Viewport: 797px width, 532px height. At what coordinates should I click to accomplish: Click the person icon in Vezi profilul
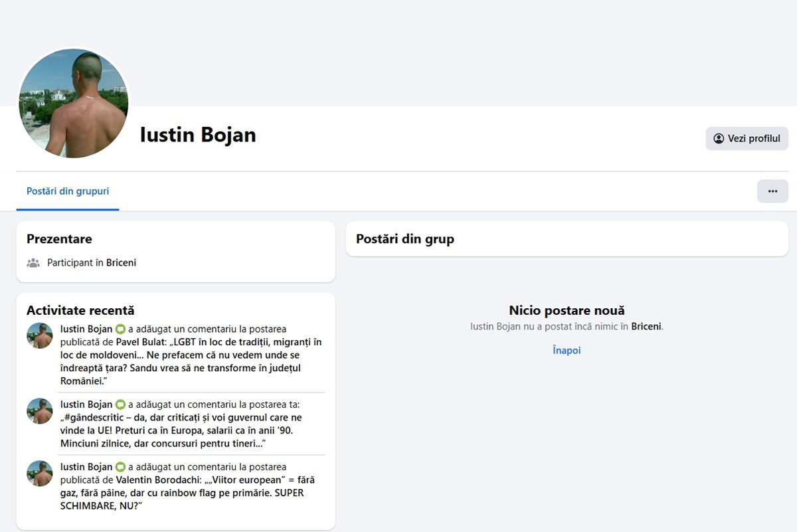[719, 139]
